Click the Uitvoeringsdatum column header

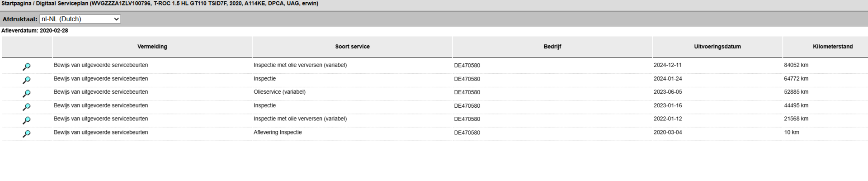(x=717, y=47)
